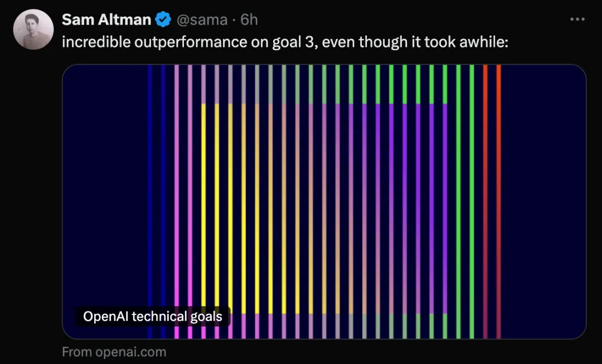Select the rightmost bright purple bar segment
The height and width of the screenshot is (364, 602).
coord(445,209)
